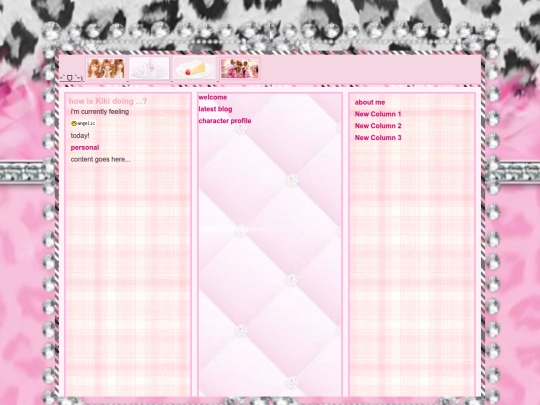The width and height of the screenshot is (540, 405).
Task: Open the pink group photo thumbnail
Action: tap(240, 68)
